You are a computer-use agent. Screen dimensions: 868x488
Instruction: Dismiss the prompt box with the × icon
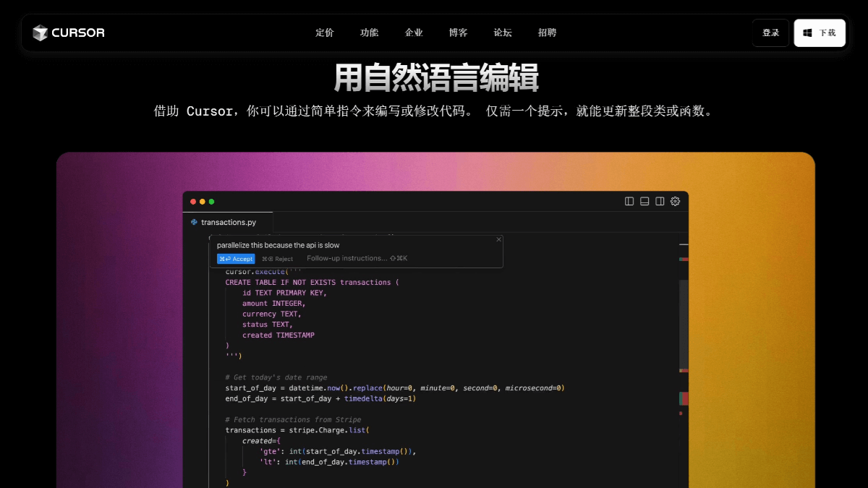[x=498, y=239]
